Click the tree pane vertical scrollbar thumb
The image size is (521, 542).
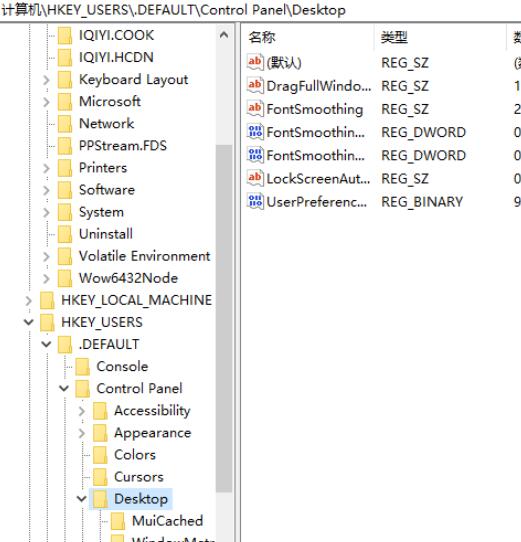click(224, 318)
